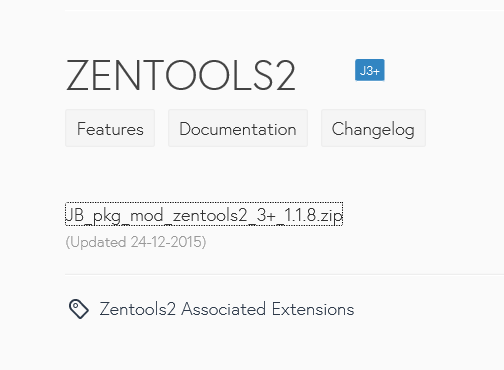Click the grey updated date under the zip file
The height and width of the screenshot is (370, 504).
pos(136,242)
